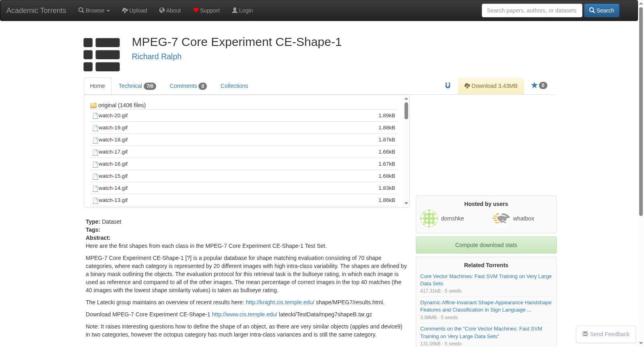The height and width of the screenshot is (347, 644).
Task: Select the watch-15.gif file name
Action: click(113, 176)
